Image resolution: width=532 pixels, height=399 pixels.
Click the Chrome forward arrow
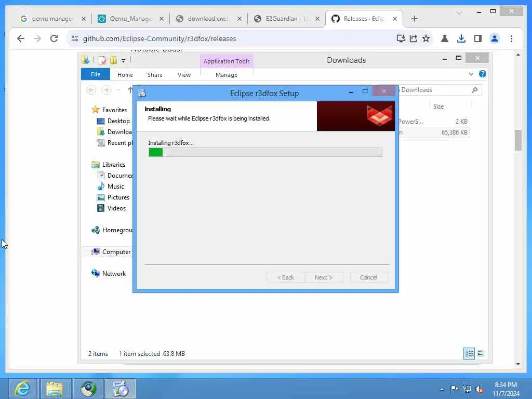[x=37, y=38]
